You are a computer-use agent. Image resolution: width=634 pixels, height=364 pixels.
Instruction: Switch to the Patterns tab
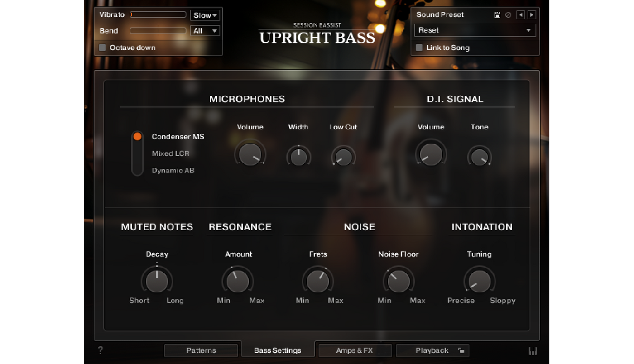coord(201,350)
